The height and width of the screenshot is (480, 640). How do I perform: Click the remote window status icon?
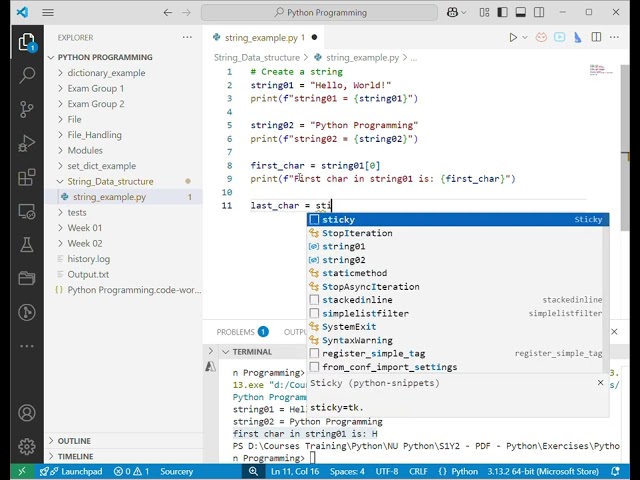22,471
